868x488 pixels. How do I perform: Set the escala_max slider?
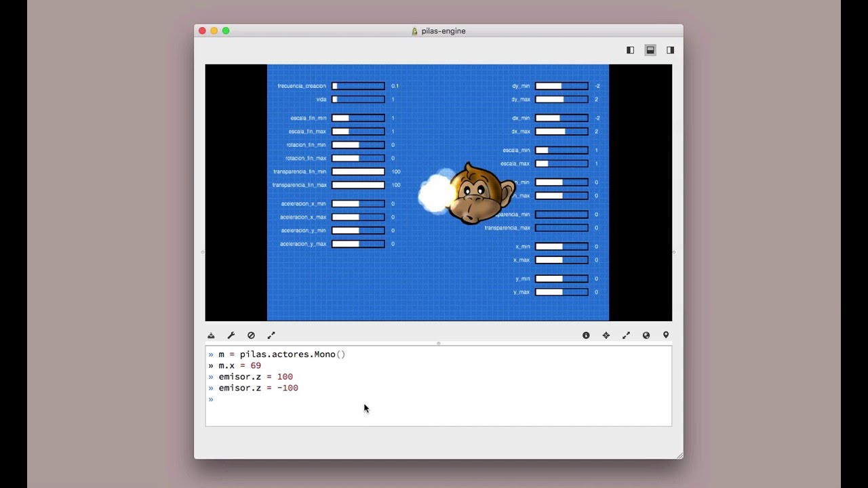pos(561,163)
